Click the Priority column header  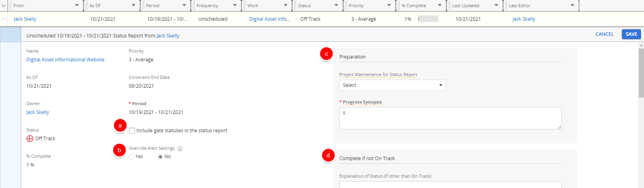click(356, 6)
